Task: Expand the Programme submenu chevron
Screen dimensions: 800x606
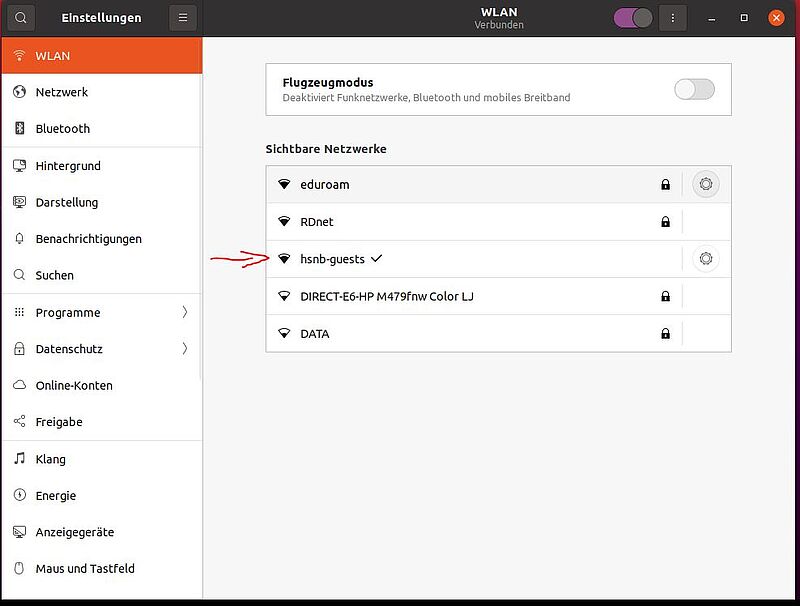Action: tap(185, 312)
